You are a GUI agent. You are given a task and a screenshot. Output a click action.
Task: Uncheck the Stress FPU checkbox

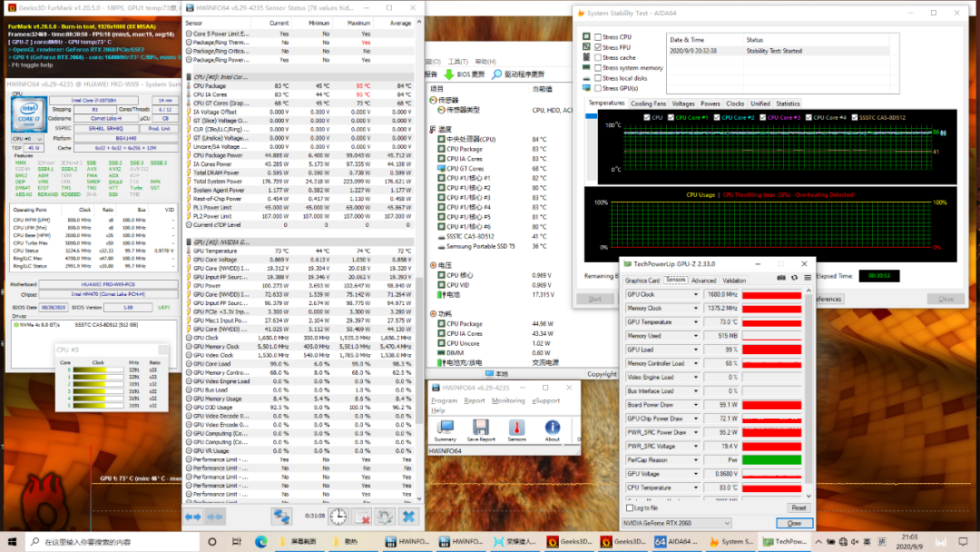pyautogui.click(x=597, y=47)
